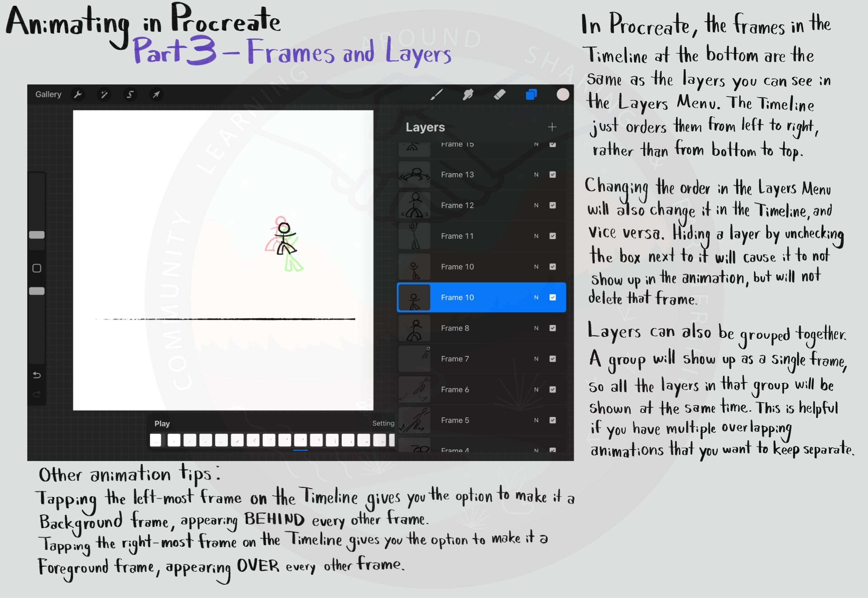Select the Frame 5 layer name
The width and height of the screenshot is (868, 598).
[455, 421]
